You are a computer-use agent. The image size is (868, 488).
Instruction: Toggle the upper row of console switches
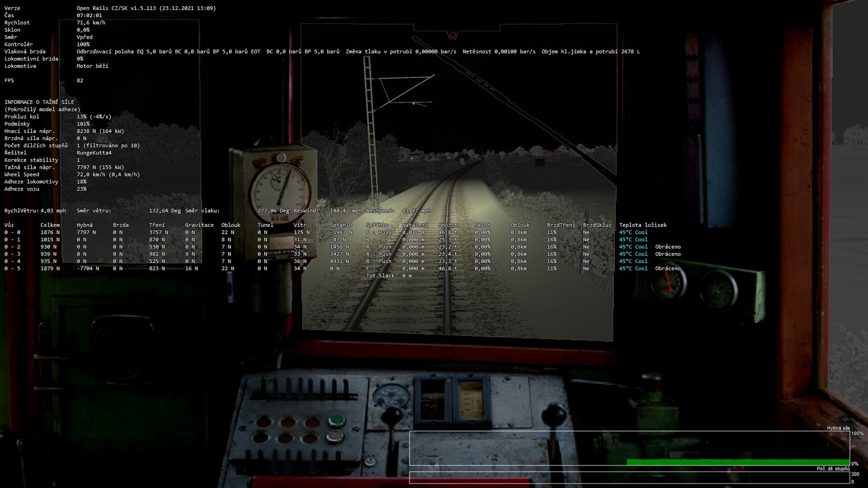[305, 391]
